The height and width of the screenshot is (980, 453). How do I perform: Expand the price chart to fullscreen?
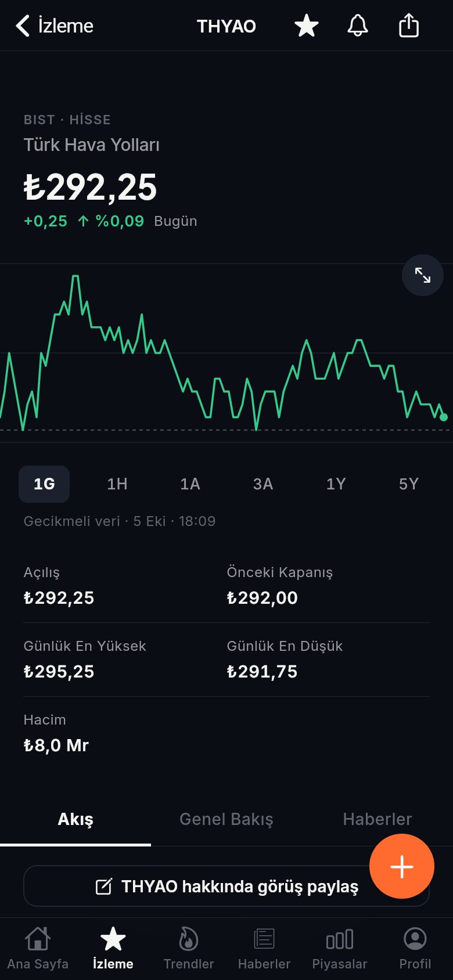[x=423, y=275]
